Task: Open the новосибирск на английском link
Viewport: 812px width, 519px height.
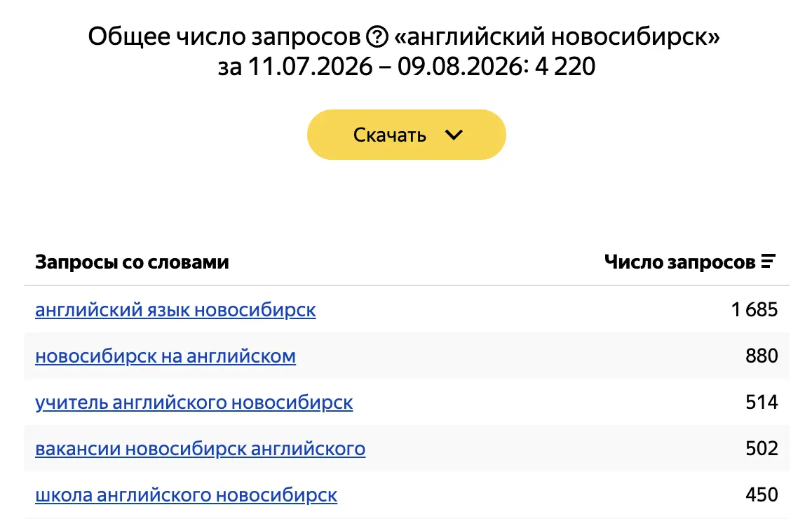Action: pyautogui.click(x=165, y=356)
